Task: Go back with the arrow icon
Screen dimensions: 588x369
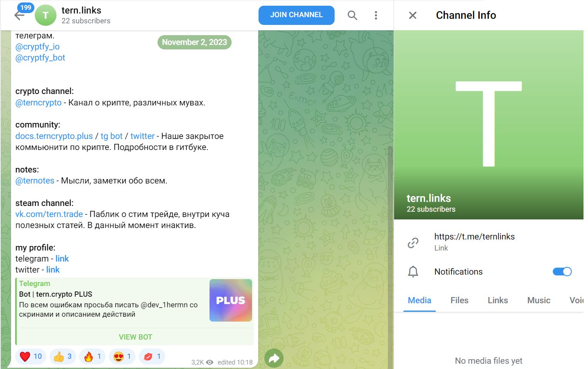Action: pyautogui.click(x=19, y=16)
